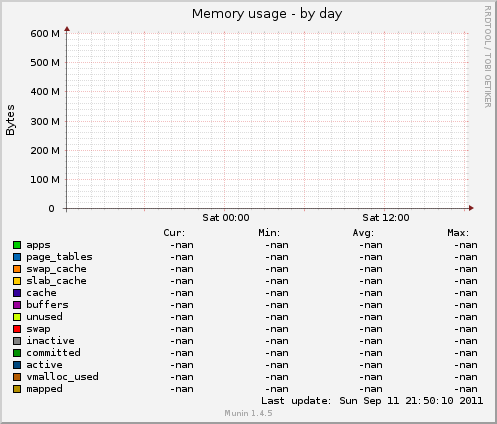Image resolution: width=497 pixels, height=424 pixels.
Task: Select the 'page_tables' legend label
Action: [59, 257]
